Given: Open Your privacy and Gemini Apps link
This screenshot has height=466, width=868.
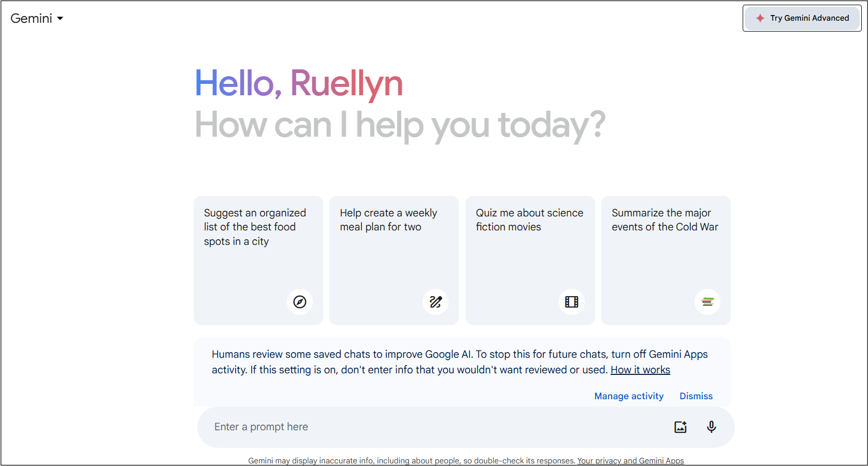Looking at the screenshot, I should pos(630,461).
